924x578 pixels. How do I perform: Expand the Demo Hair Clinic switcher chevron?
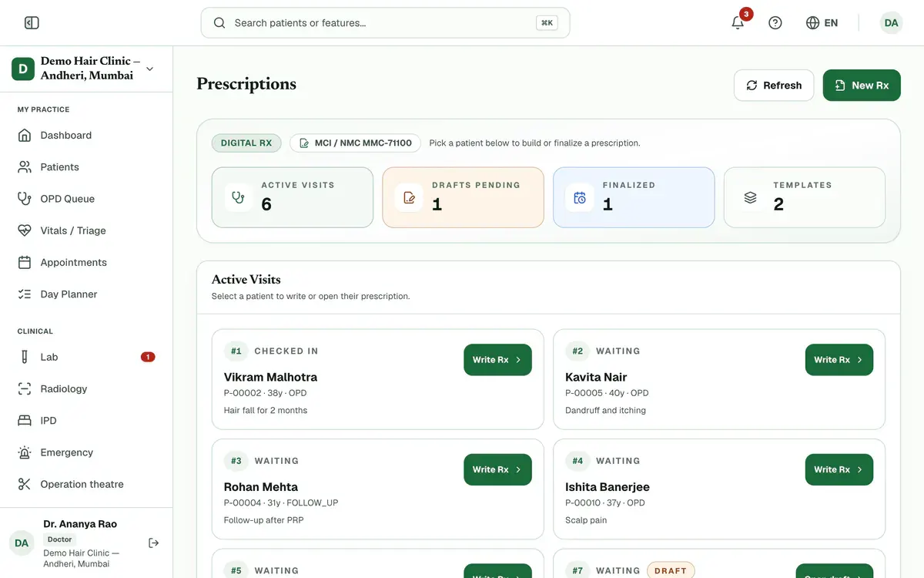tap(149, 69)
